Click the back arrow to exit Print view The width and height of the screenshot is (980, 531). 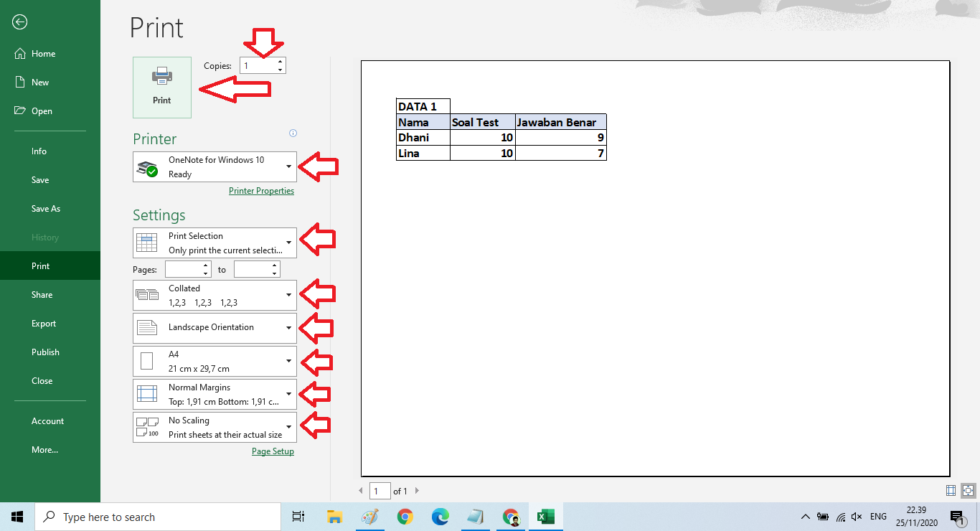tap(19, 22)
